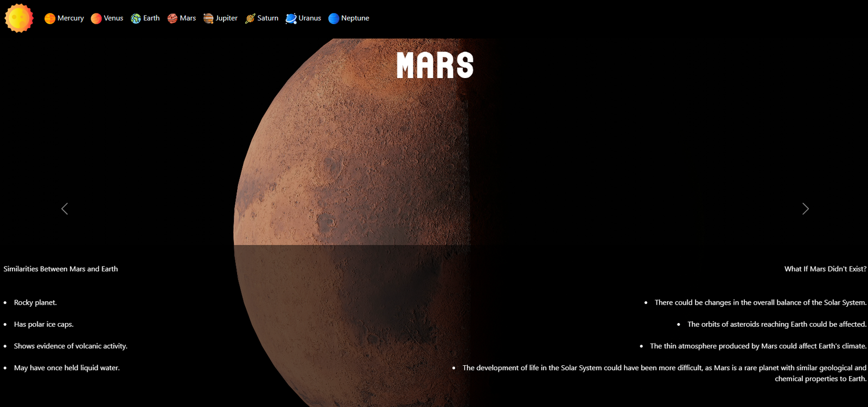Open the Earth nav link text

click(x=151, y=18)
